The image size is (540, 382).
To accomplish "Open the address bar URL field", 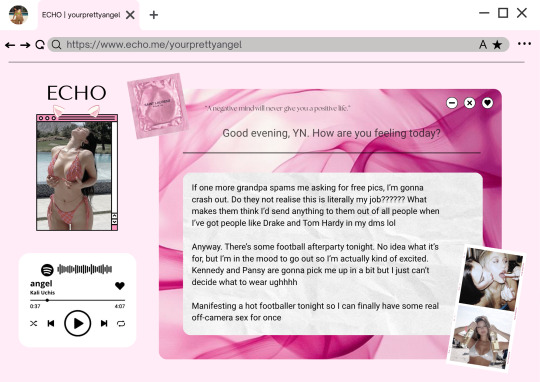I will [x=278, y=45].
